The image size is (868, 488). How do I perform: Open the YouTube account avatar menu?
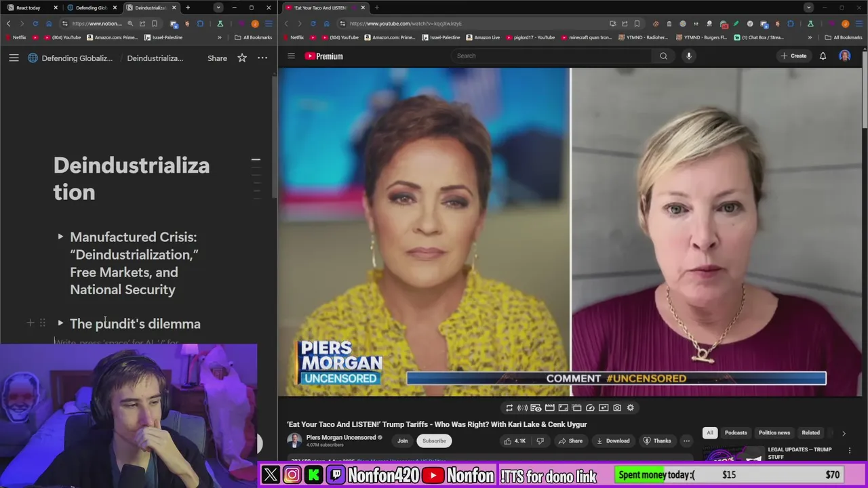coord(844,56)
